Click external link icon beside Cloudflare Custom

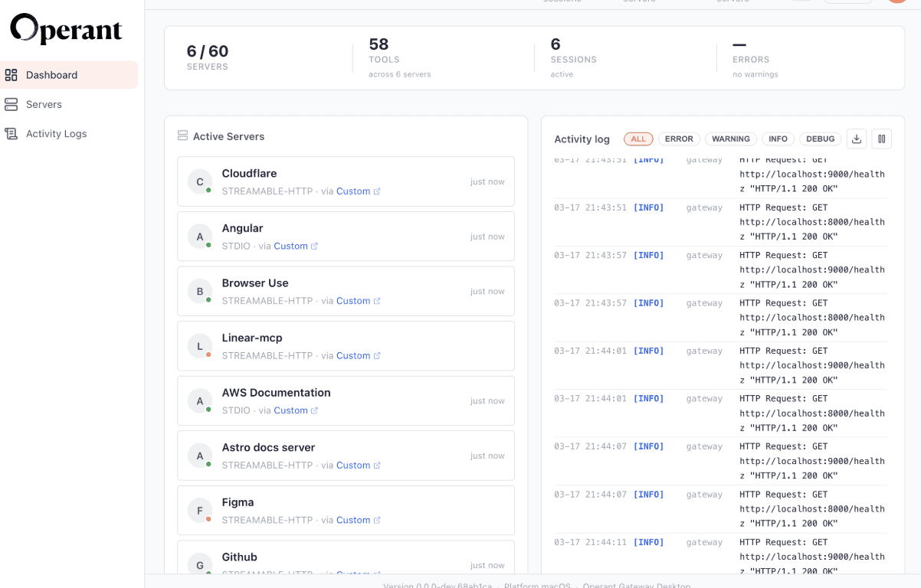[377, 191]
